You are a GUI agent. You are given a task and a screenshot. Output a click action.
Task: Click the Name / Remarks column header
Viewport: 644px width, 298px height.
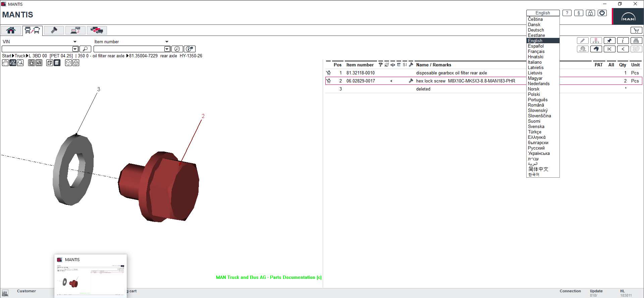coord(433,65)
